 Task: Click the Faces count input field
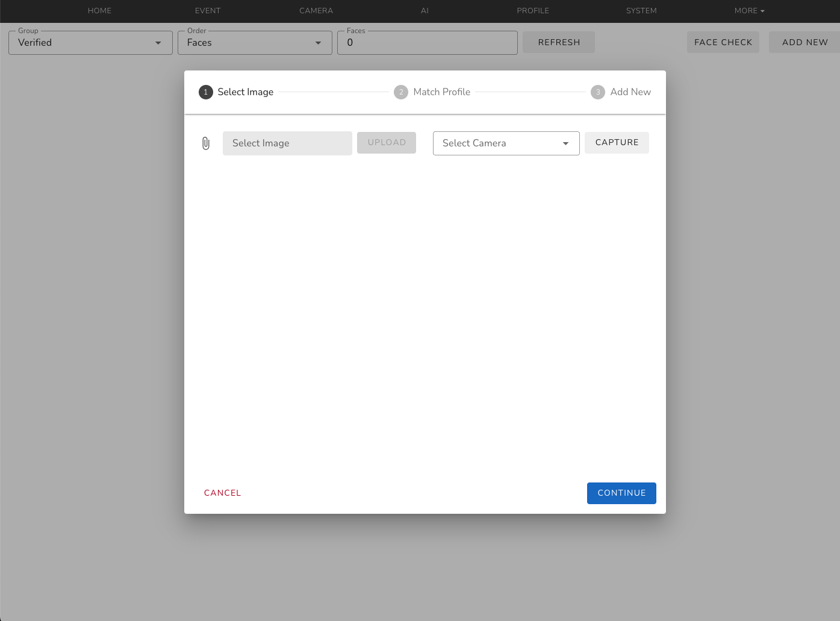[x=427, y=43]
